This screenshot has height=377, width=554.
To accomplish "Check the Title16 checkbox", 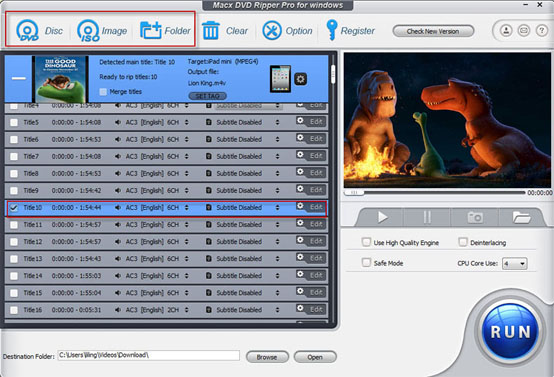I will [x=14, y=310].
